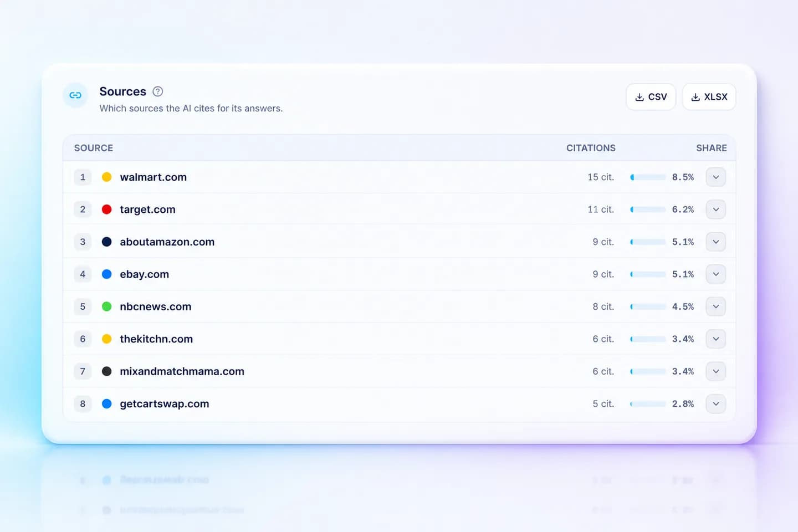Viewport: 798px width, 532px height.
Task: Click the walmart.com share progress bar
Action: (648, 177)
